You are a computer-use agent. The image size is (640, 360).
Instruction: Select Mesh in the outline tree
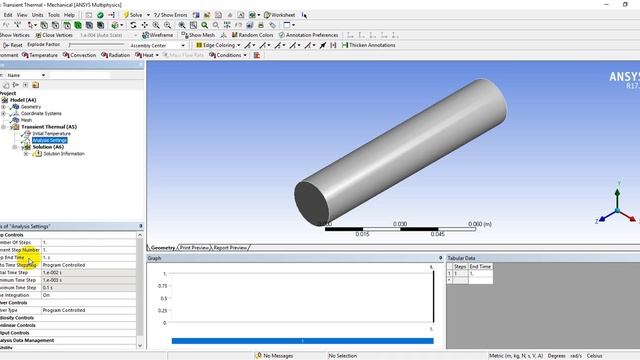pos(26,120)
